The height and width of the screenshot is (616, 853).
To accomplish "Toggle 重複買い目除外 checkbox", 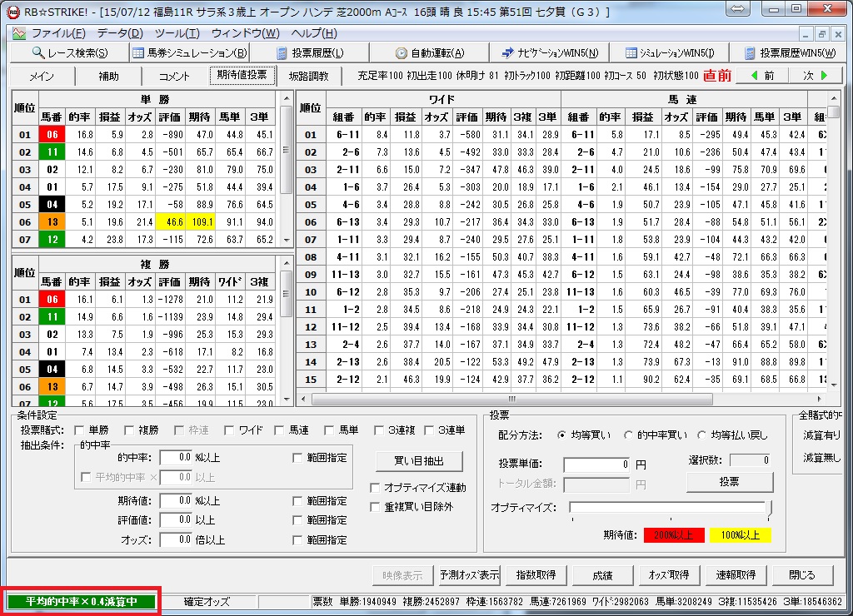I will (375, 507).
